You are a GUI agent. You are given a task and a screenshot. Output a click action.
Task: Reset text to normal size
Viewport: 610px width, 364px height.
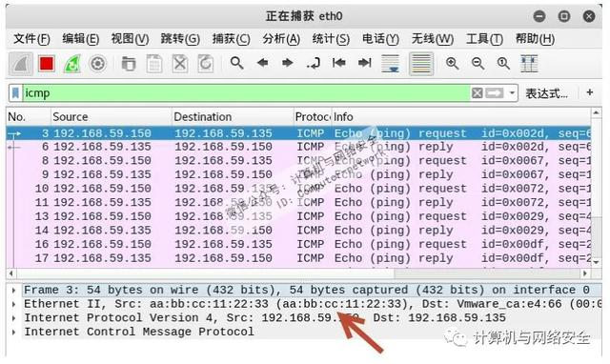pyautogui.click(x=503, y=63)
